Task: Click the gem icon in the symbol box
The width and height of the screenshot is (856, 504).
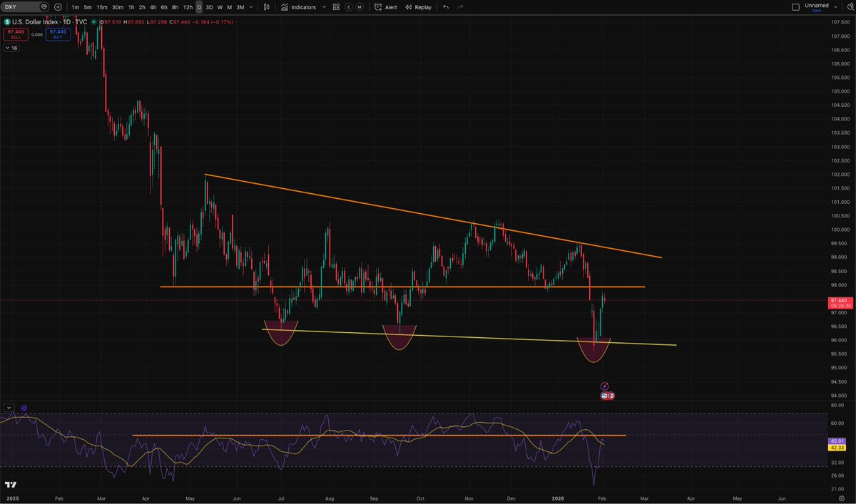Action: [x=44, y=6]
